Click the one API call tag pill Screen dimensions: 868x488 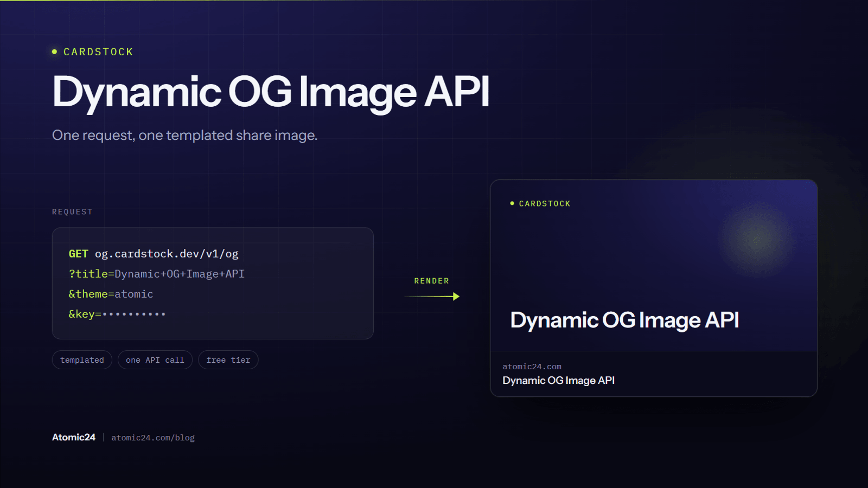tap(155, 360)
